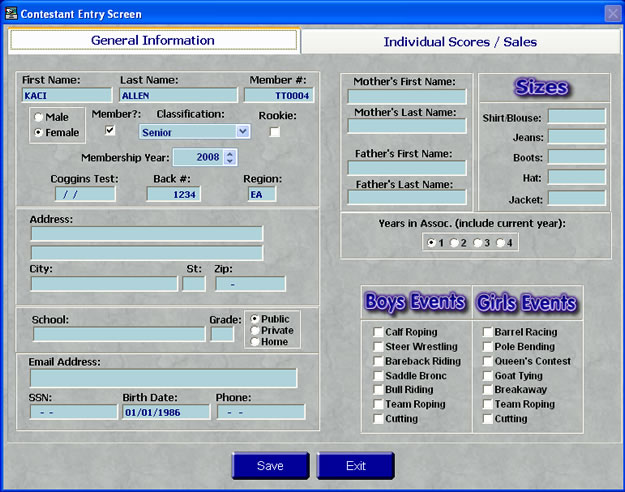The height and width of the screenshot is (492, 625).
Task: Close the Contestant Entry Screen window
Action: [612, 14]
